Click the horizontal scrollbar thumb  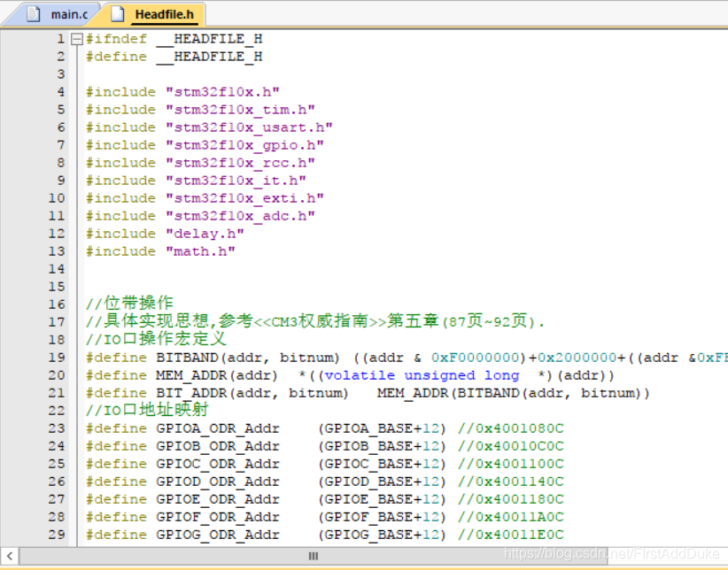coord(314,556)
